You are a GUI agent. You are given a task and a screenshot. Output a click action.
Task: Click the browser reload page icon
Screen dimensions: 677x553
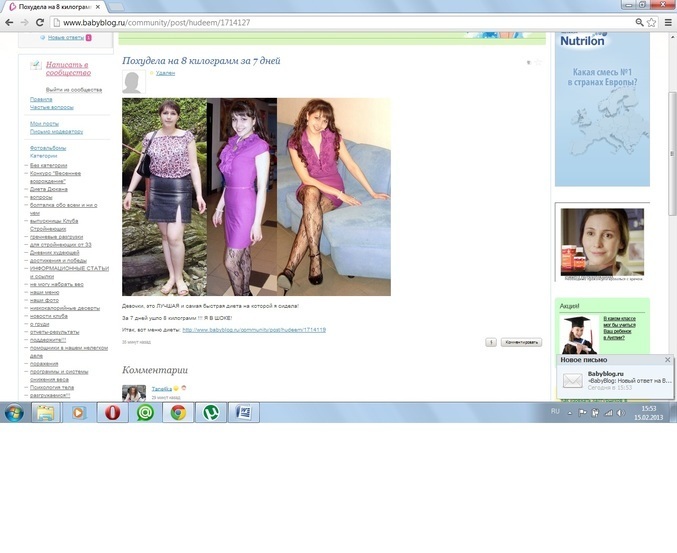(x=39, y=21)
